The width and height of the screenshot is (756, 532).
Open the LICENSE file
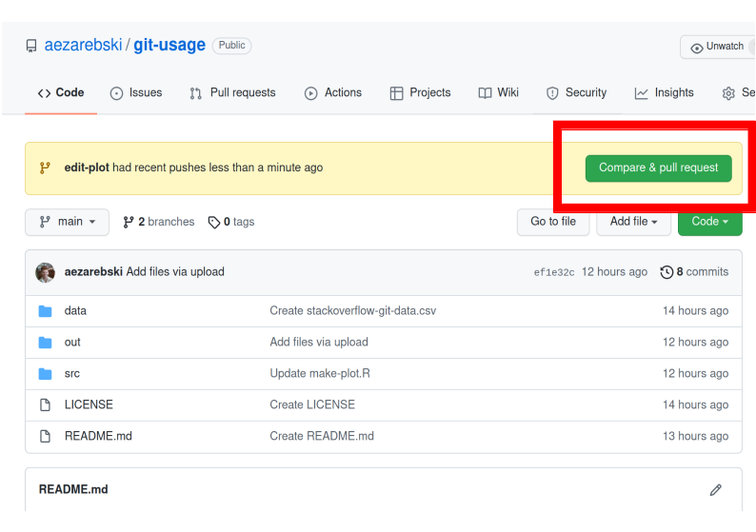[x=89, y=404]
